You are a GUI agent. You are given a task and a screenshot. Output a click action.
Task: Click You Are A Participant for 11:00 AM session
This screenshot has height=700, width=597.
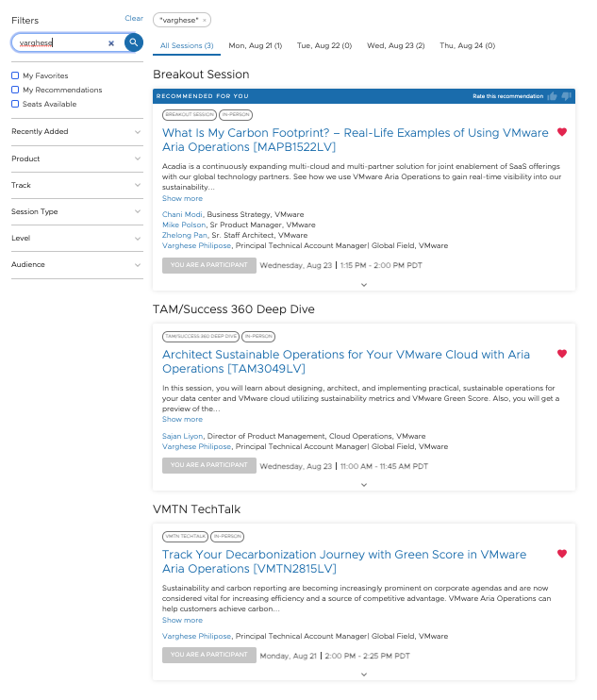tap(208, 465)
